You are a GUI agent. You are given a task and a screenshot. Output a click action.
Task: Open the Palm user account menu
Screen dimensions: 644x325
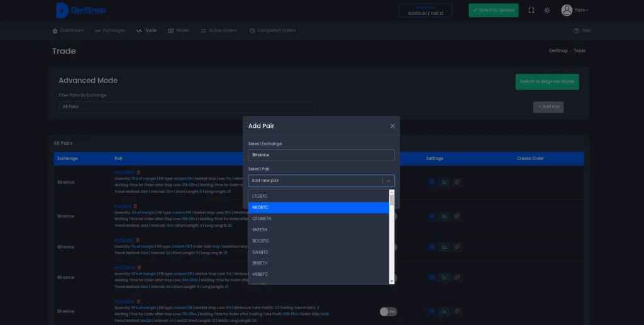coord(575,10)
